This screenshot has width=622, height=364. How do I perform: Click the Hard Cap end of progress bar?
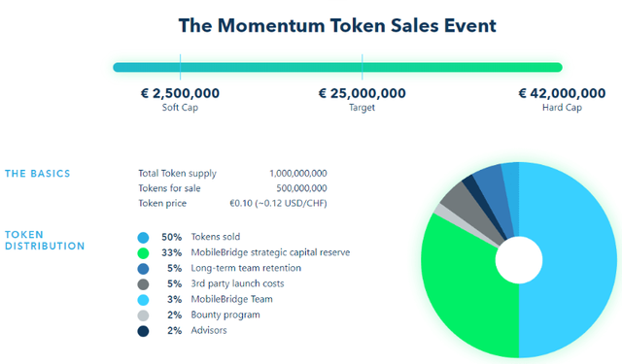pos(559,67)
